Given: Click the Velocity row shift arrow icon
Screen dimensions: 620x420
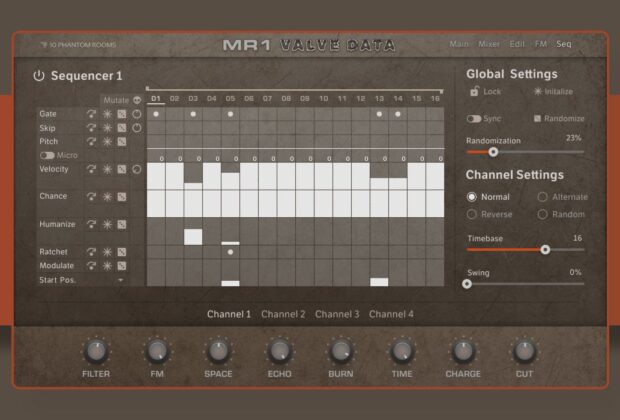Looking at the screenshot, I should click(91, 169).
